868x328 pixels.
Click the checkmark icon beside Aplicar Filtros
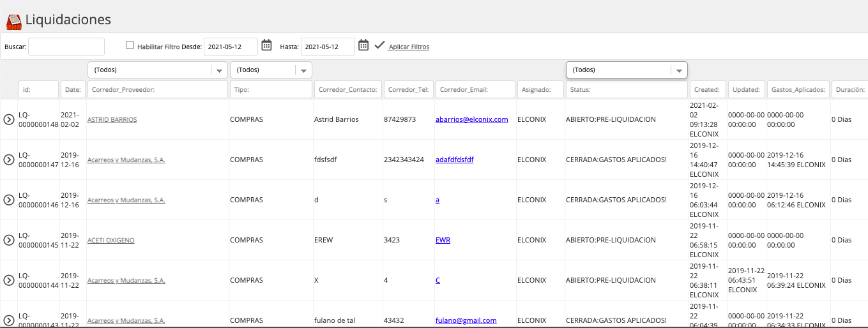379,45
